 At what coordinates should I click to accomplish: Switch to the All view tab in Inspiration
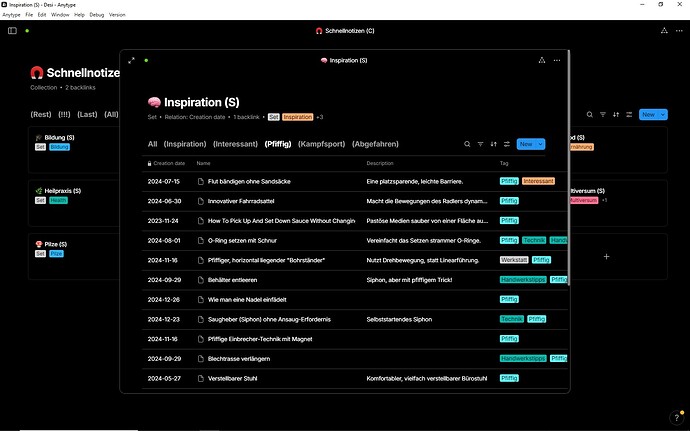click(152, 144)
